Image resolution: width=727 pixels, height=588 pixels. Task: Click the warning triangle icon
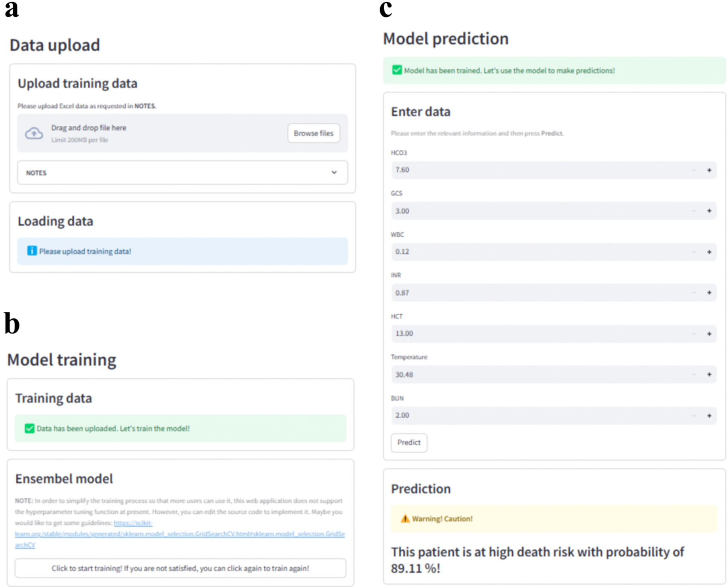[x=405, y=519]
